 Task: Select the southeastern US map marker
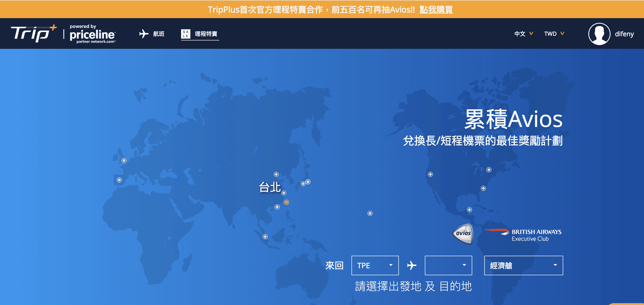[484, 188]
